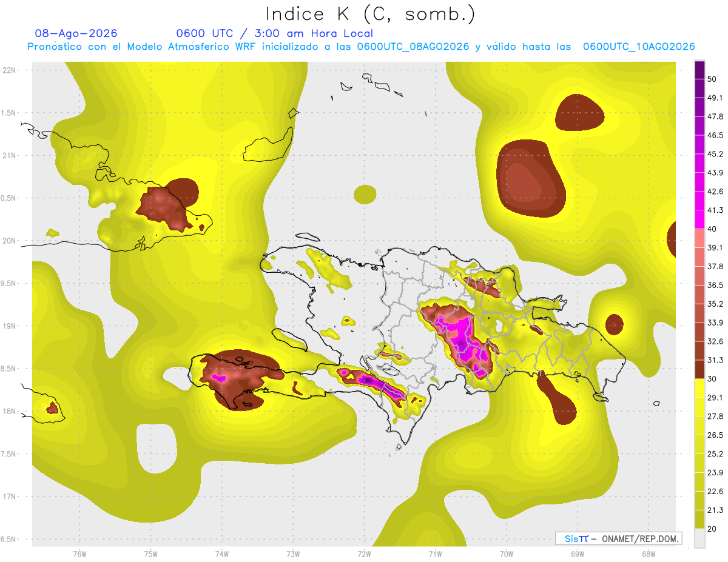Click legend value "33.9"
Screen dimensions: 728x562
(715, 323)
